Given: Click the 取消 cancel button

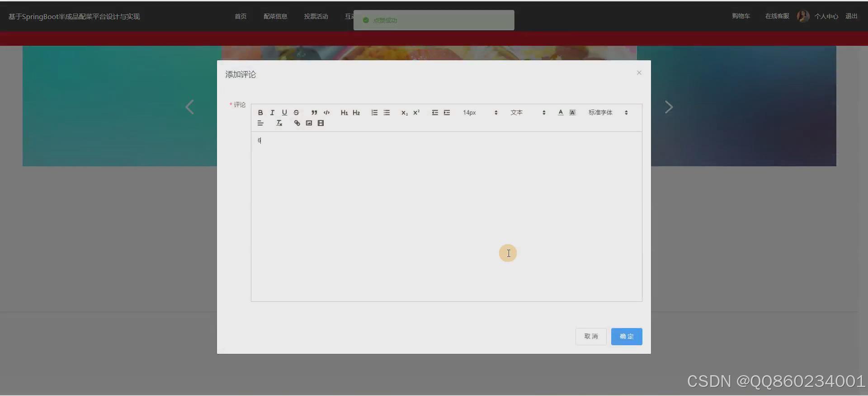Looking at the screenshot, I should pos(591,336).
